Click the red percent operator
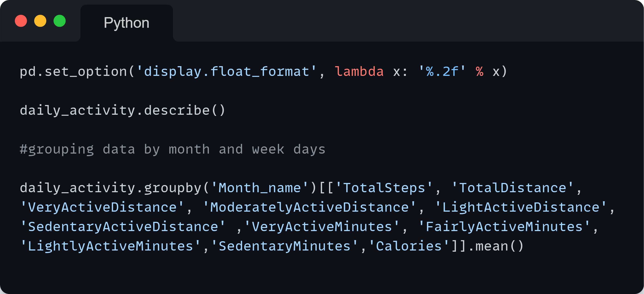The height and width of the screenshot is (294, 644). [x=480, y=72]
